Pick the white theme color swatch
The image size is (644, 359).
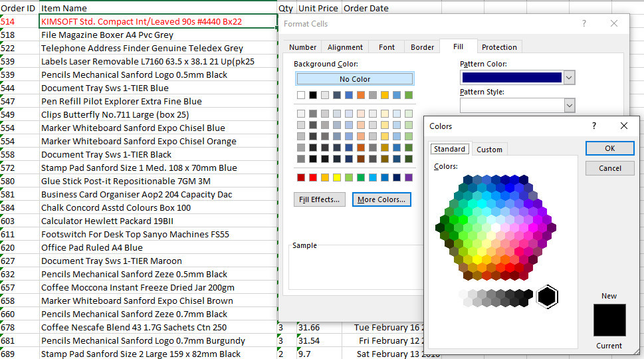(301, 95)
